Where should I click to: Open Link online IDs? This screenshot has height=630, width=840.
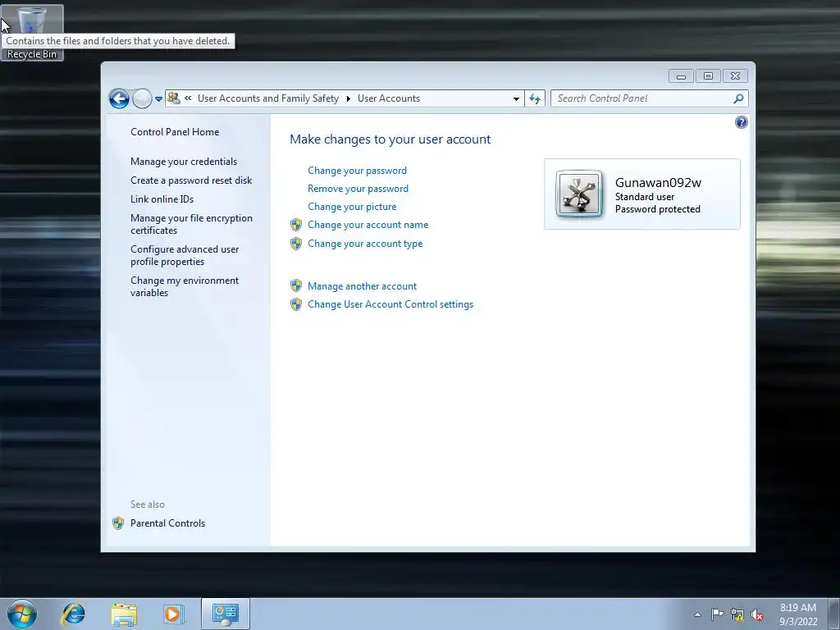pyautogui.click(x=162, y=199)
